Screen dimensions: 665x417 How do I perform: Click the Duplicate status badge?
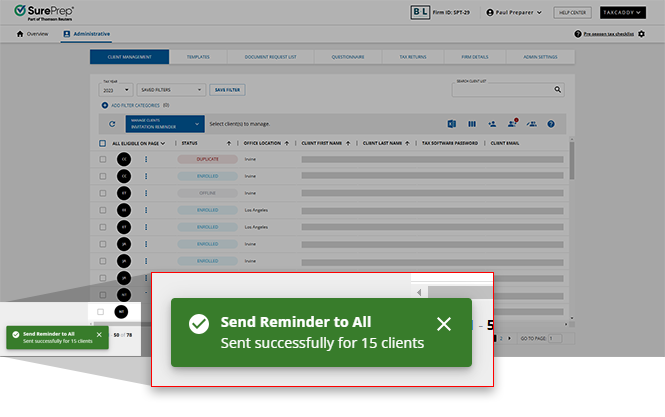pos(207,159)
